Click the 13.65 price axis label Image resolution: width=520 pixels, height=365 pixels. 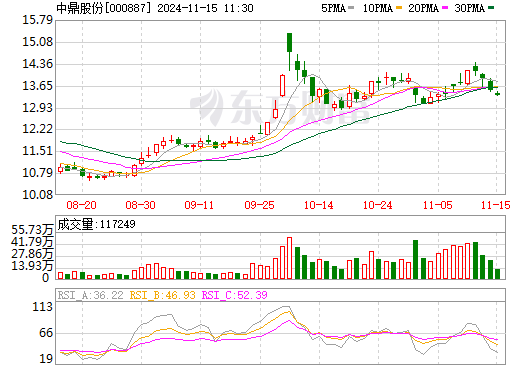coord(38,86)
